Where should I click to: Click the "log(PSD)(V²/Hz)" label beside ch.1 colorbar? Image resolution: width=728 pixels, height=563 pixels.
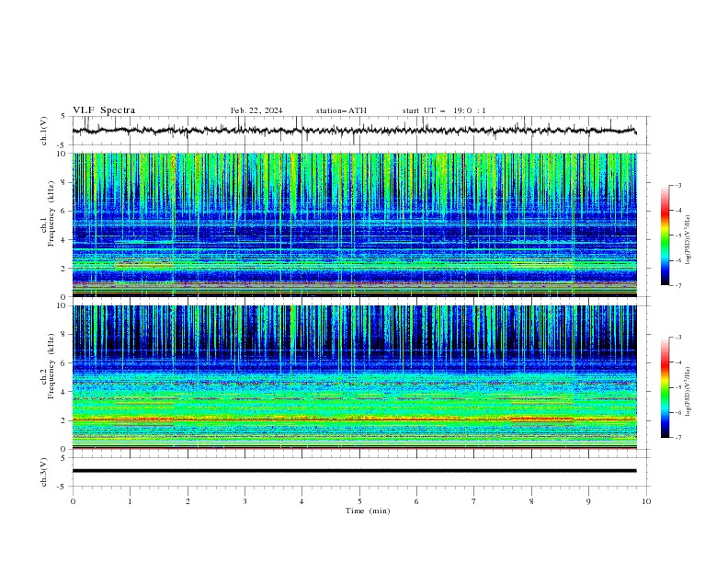pos(688,240)
